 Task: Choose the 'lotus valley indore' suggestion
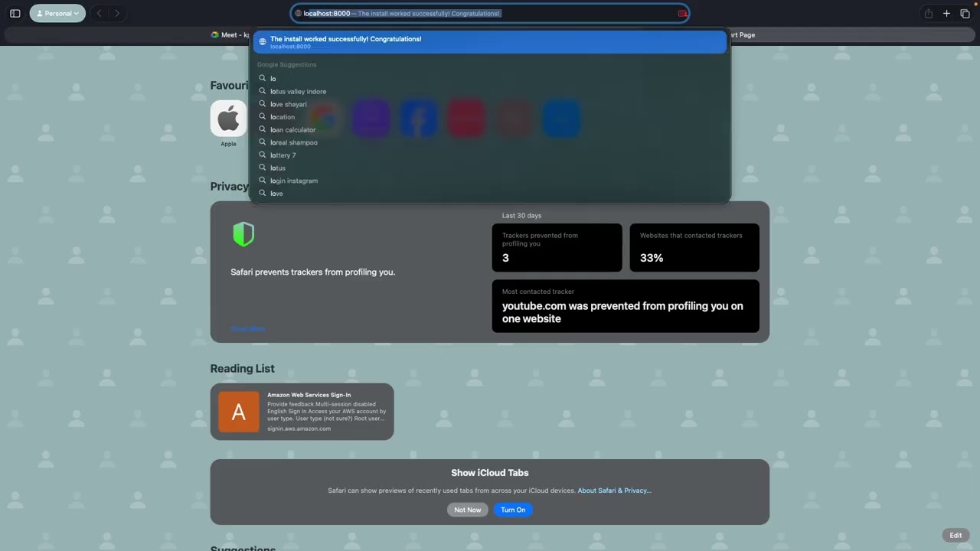(x=490, y=91)
